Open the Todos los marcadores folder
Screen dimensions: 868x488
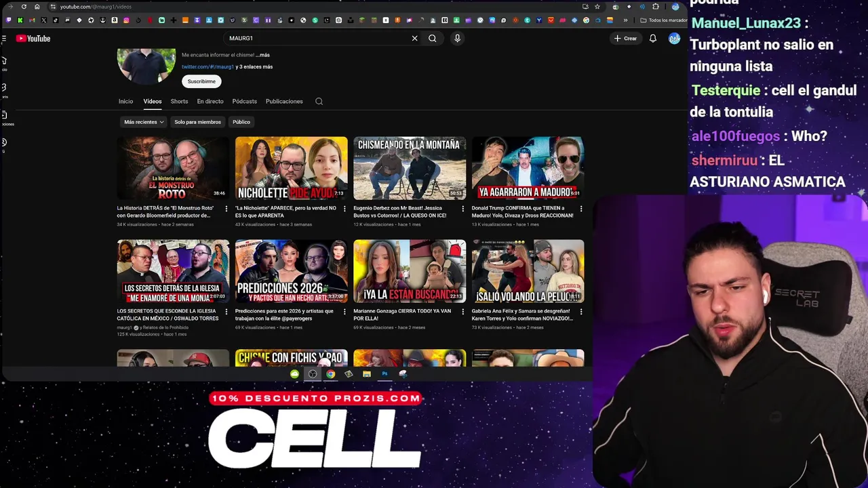[x=663, y=20]
